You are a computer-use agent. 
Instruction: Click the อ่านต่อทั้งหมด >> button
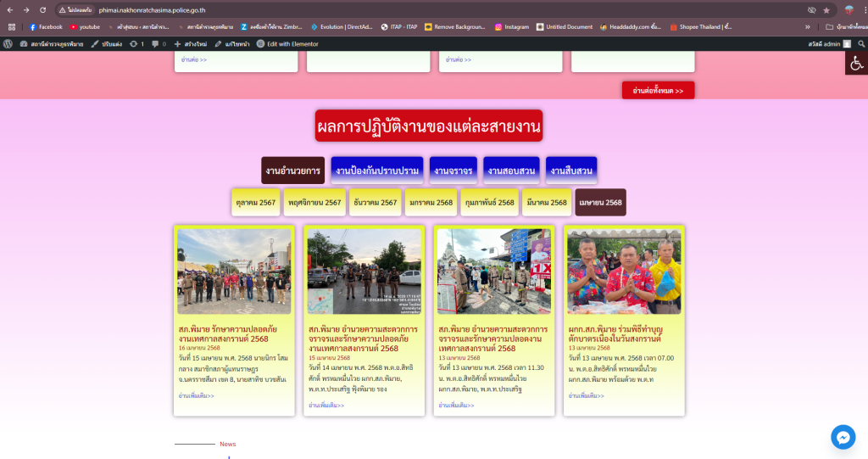click(x=658, y=90)
